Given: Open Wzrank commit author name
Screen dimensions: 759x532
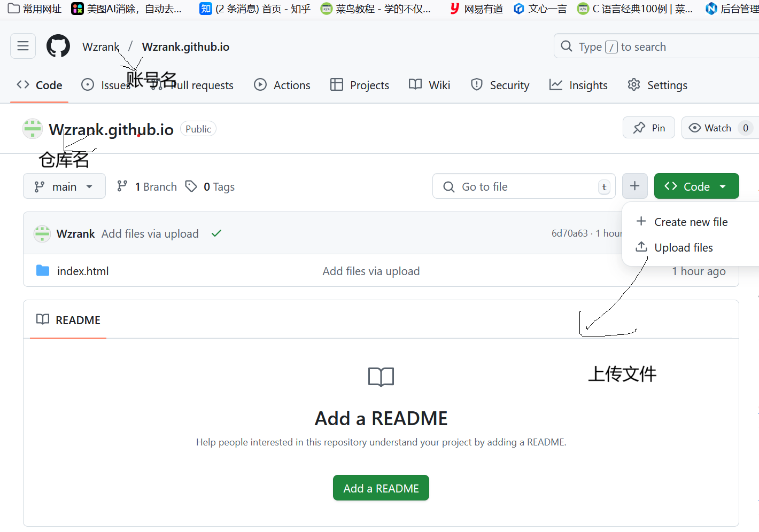Looking at the screenshot, I should pos(75,233).
